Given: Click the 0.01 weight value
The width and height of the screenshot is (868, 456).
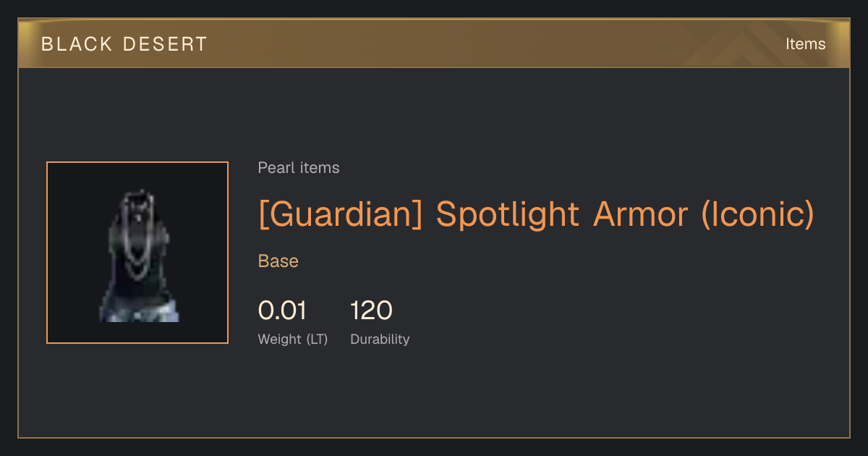Looking at the screenshot, I should pyautogui.click(x=282, y=311).
